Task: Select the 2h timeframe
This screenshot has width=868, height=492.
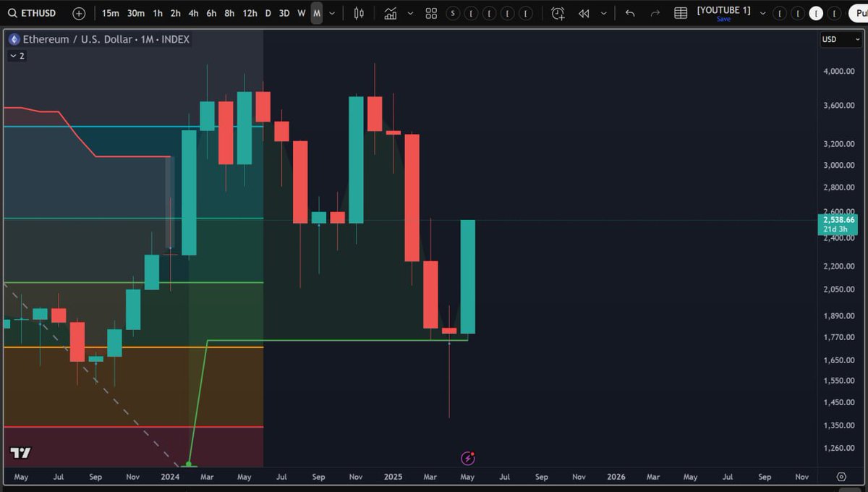Action: (x=175, y=13)
